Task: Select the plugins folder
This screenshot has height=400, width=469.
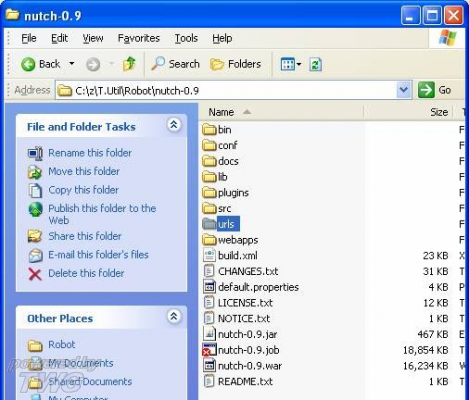Action: [226, 192]
